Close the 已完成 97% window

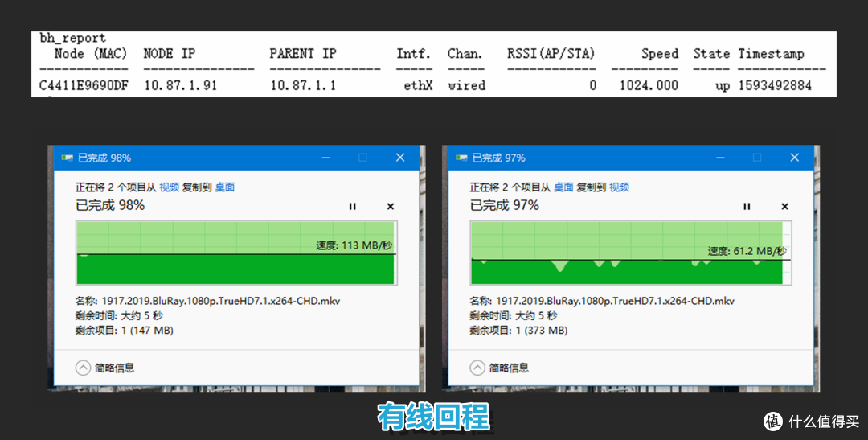point(794,158)
